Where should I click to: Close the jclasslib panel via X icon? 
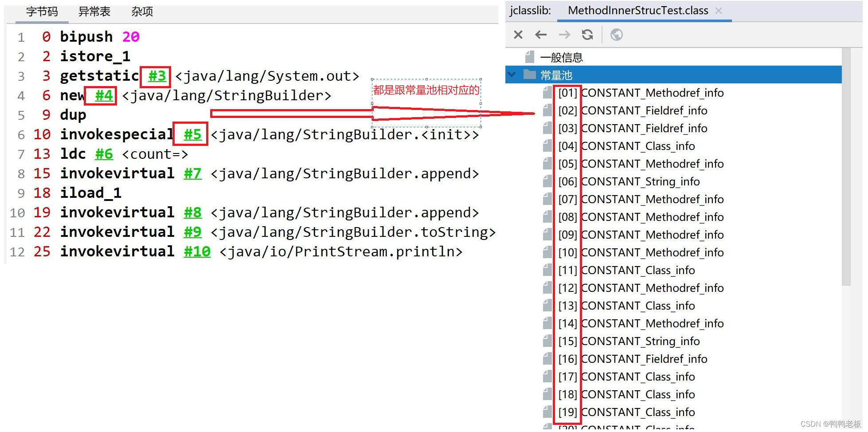[x=518, y=35]
